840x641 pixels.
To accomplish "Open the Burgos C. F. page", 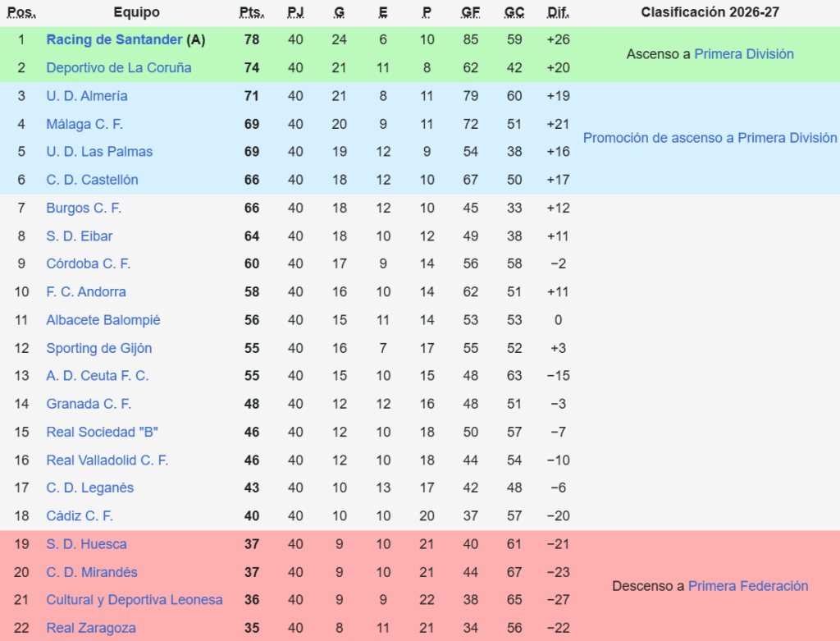I will pos(84,208).
